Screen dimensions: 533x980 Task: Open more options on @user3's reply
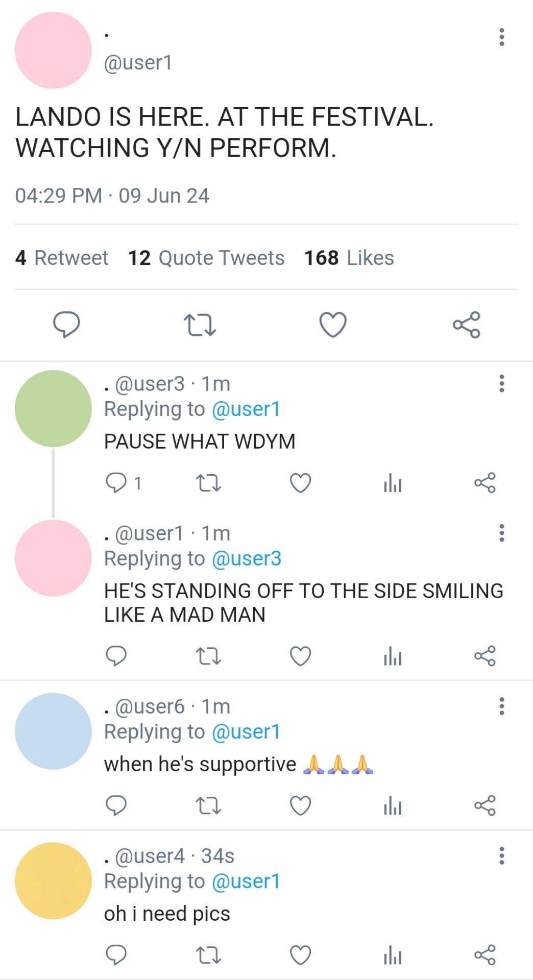[502, 383]
